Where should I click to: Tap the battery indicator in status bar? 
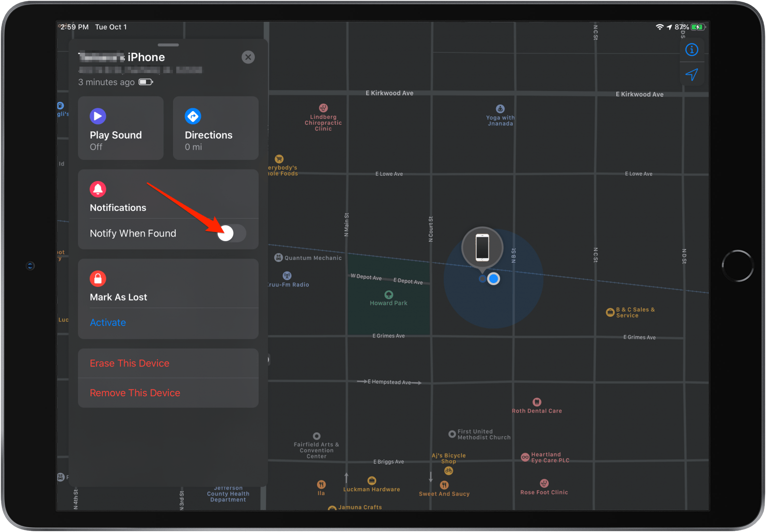pyautogui.click(x=698, y=27)
